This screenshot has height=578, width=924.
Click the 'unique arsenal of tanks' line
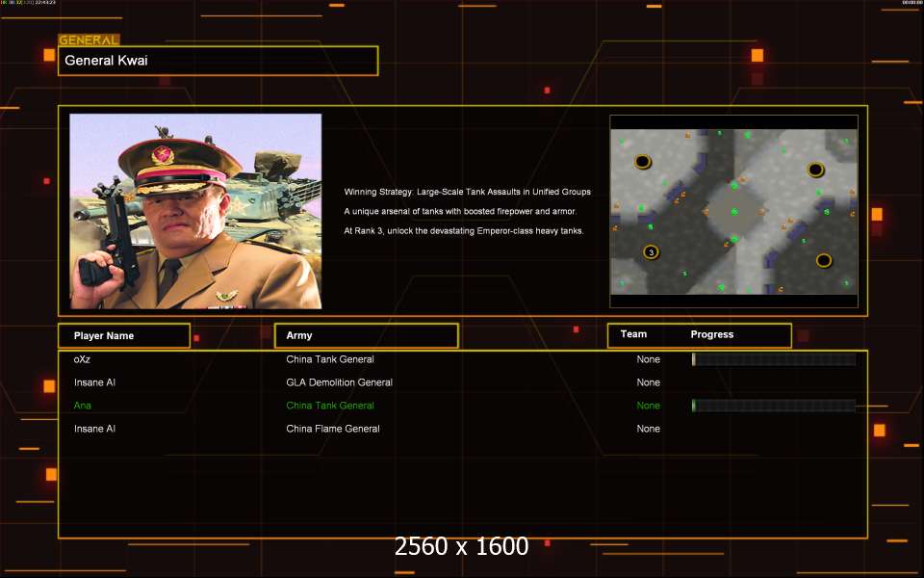click(x=460, y=211)
